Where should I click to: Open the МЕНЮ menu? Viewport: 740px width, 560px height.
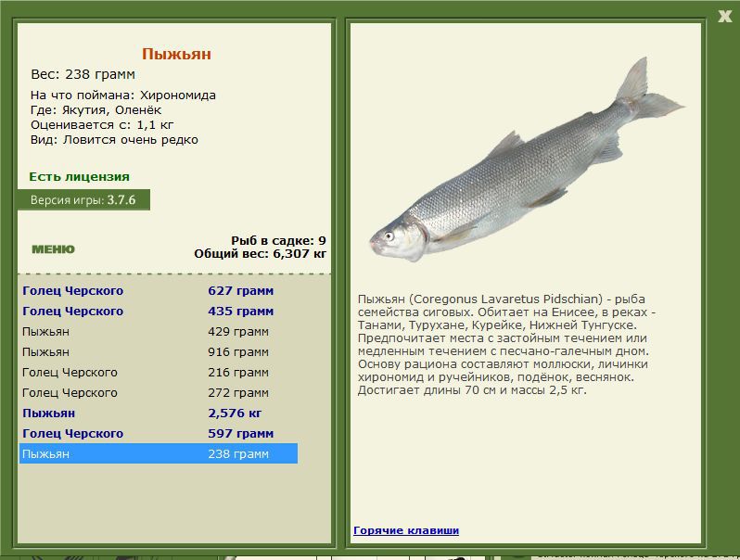click(53, 249)
